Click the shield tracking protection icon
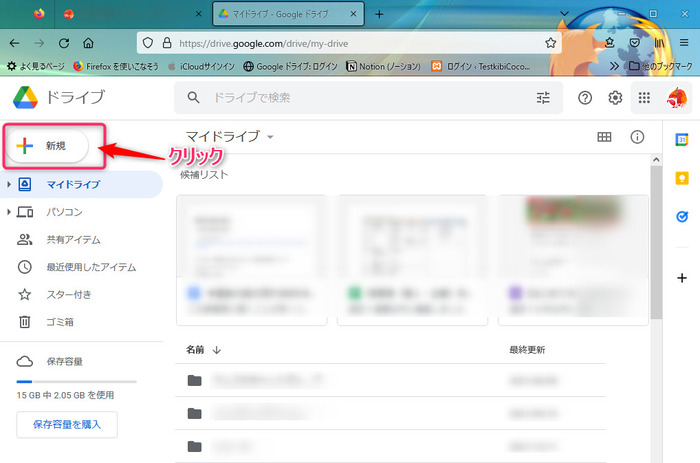This screenshot has width=700, height=463. [x=148, y=43]
